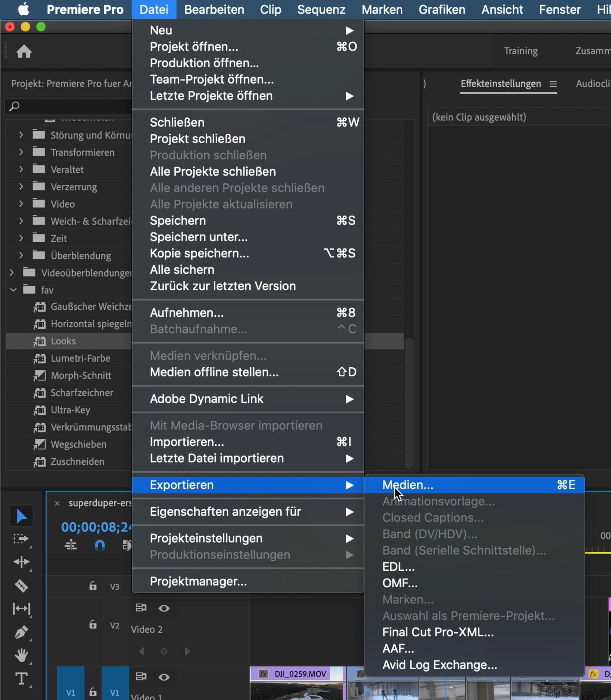Choose Medien... from the Exportieren submenu
The image size is (611, 700).
pos(408,485)
